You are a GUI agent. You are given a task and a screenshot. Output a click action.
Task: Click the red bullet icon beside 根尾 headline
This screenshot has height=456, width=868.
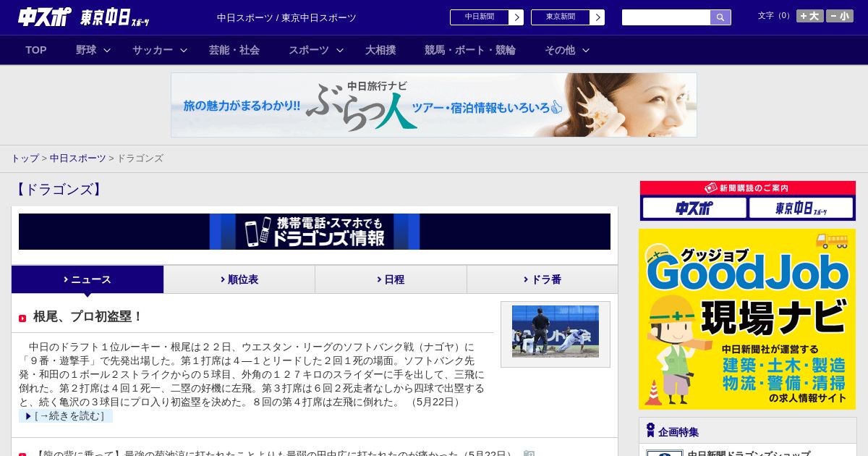[x=22, y=318]
